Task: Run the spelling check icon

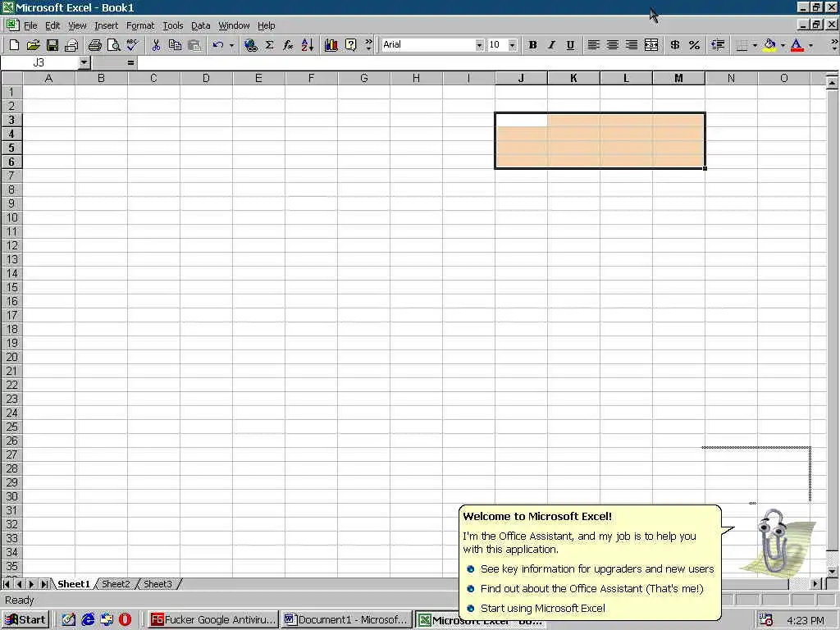Action: tap(132, 45)
